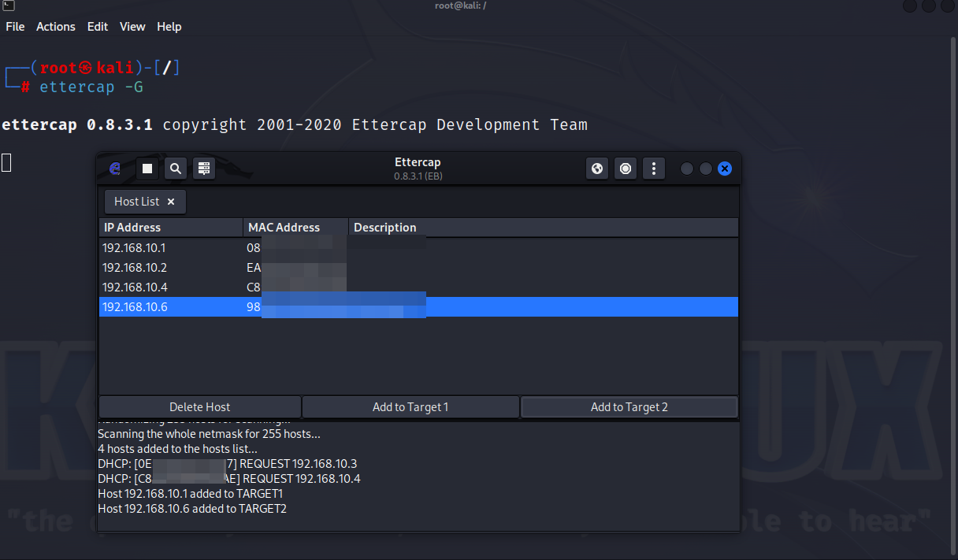Image resolution: width=958 pixels, height=560 pixels.
Task: Open the hosts list toolbar icon
Action: tap(204, 169)
